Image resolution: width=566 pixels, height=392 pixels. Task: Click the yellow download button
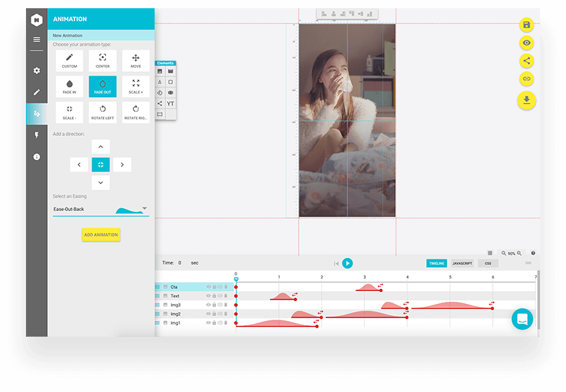click(x=526, y=100)
